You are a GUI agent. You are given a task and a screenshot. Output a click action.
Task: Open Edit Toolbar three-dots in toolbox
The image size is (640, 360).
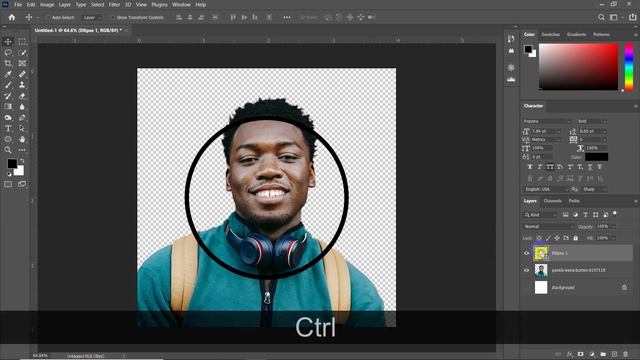(x=22, y=150)
